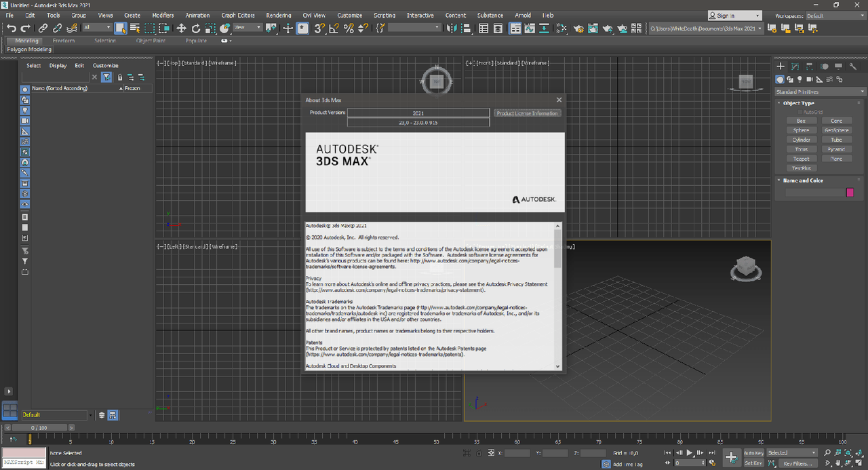
Task: Click the MAXScript mini listener field
Action: click(24, 463)
